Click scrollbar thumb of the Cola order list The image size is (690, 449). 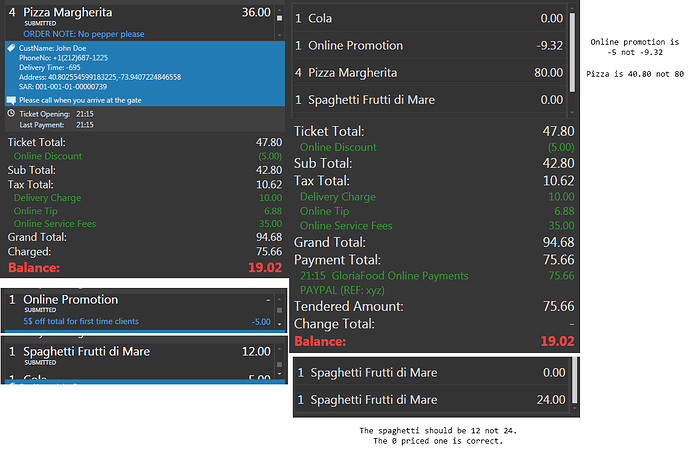(572, 52)
